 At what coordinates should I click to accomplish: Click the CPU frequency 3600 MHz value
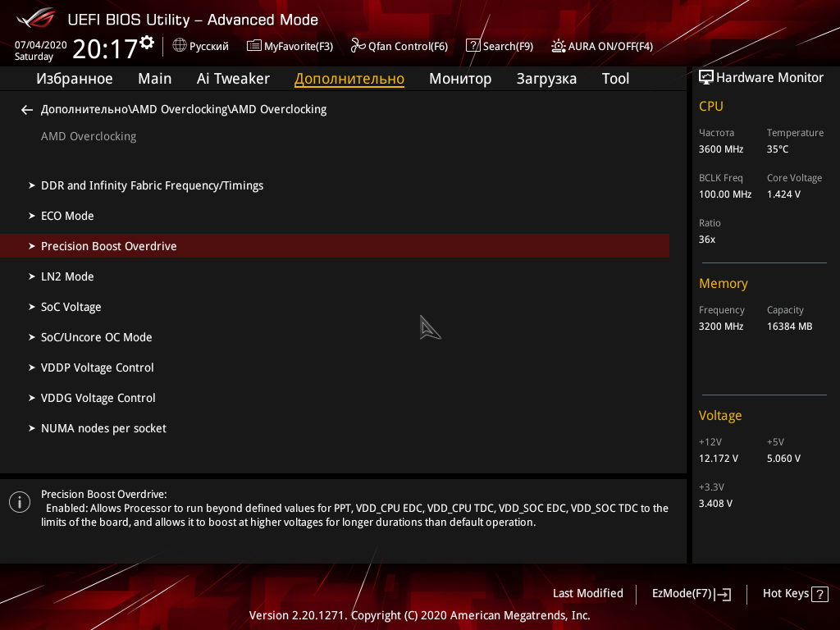click(721, 149)
